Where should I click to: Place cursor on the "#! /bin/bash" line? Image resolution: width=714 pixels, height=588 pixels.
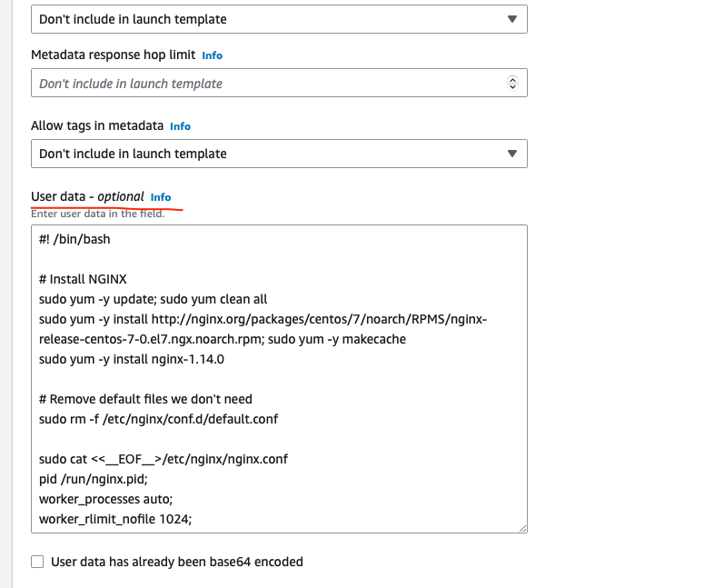pyautogui.click(x=74, y=239)
